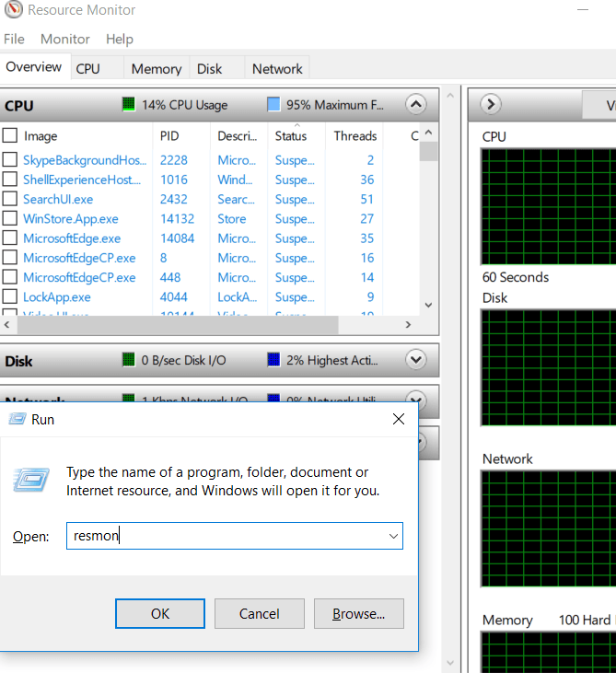Check the SearchUI.exe process checkbox

click(x=10, y=199)
